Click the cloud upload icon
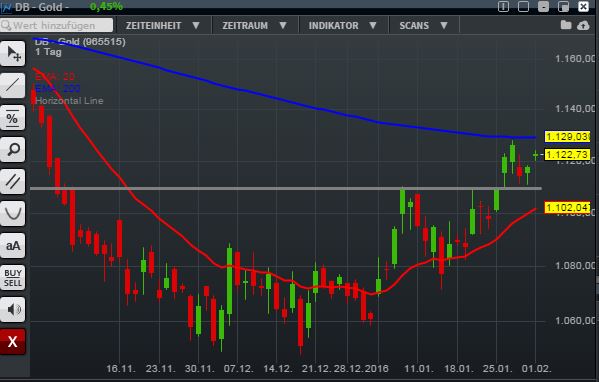The height and width of the screenshot is (382, 599). (x=583, y=26)
